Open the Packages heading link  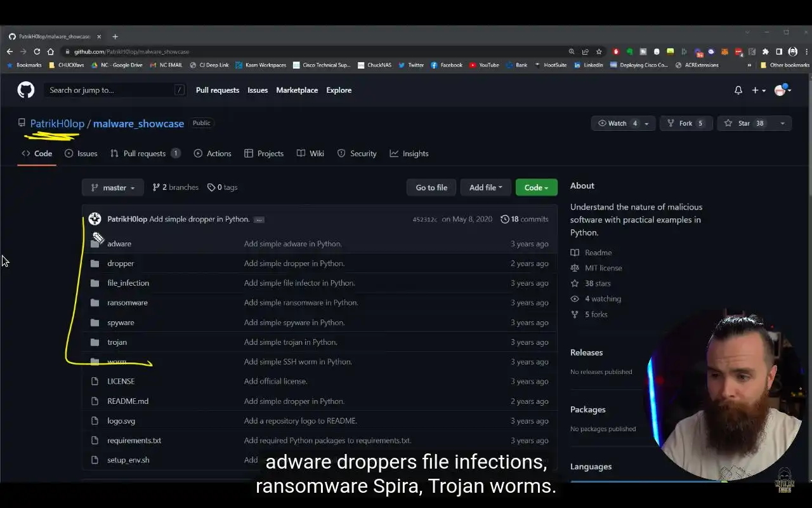[587, 410]
